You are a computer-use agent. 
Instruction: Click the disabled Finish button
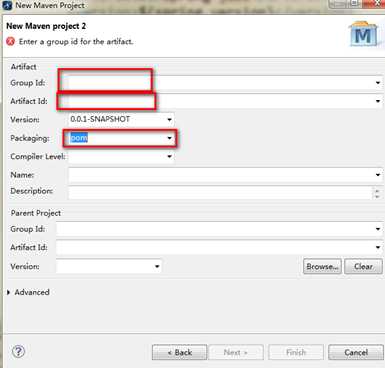(x=296, y=352)
